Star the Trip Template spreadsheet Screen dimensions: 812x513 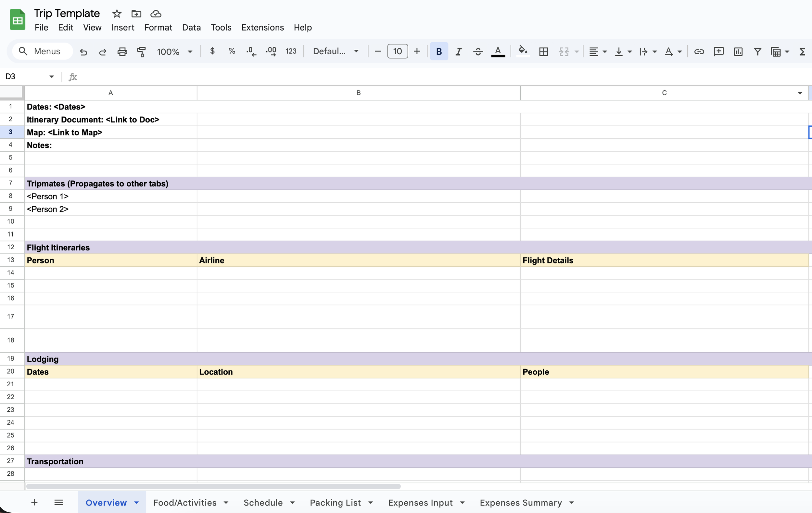click(116, 14)
